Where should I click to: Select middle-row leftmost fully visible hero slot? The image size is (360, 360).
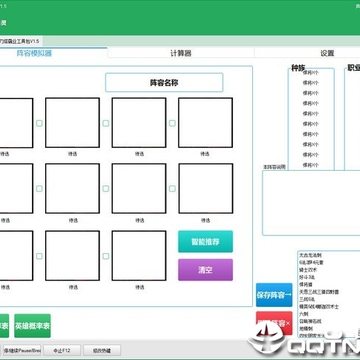point(72,188)
